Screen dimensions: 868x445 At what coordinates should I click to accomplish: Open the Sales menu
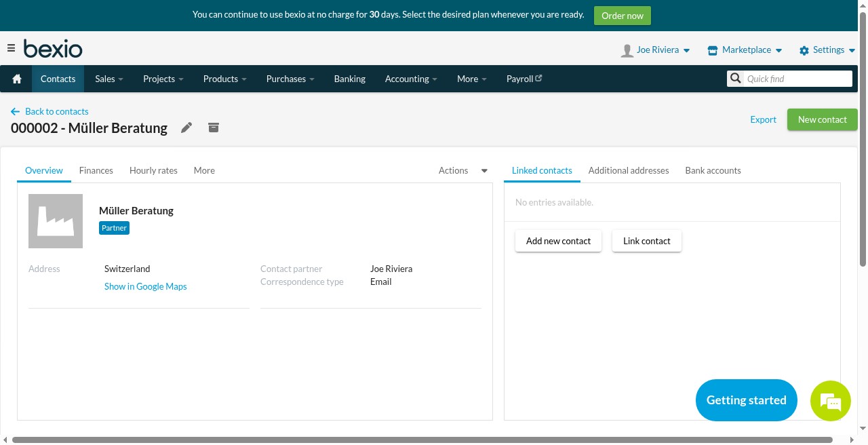[x=109, y=79]
